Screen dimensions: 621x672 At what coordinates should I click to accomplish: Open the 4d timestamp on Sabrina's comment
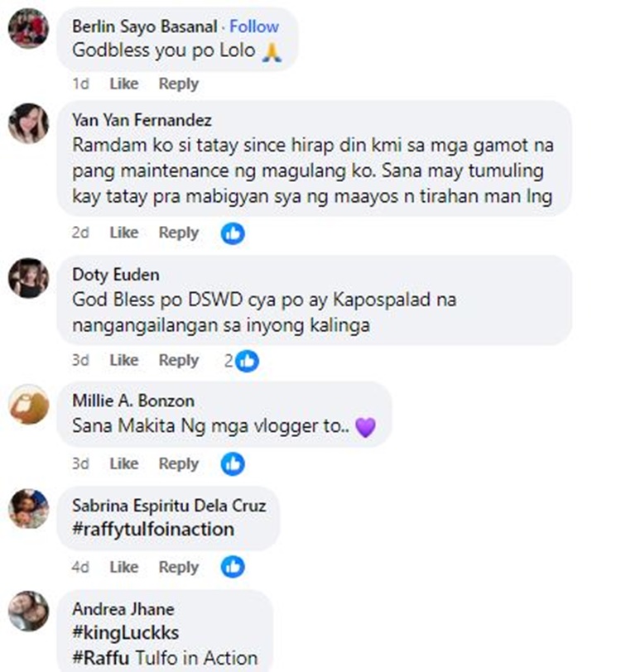point(80,567)
